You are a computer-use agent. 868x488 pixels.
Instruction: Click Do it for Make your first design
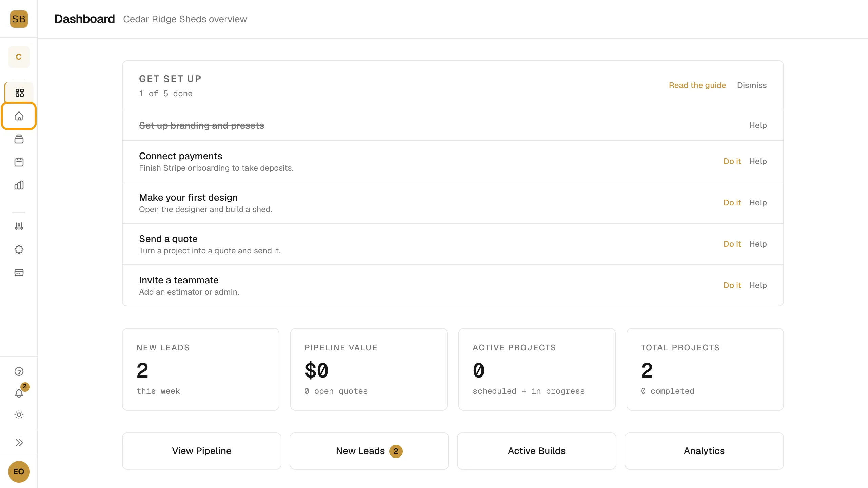(732, 203)
